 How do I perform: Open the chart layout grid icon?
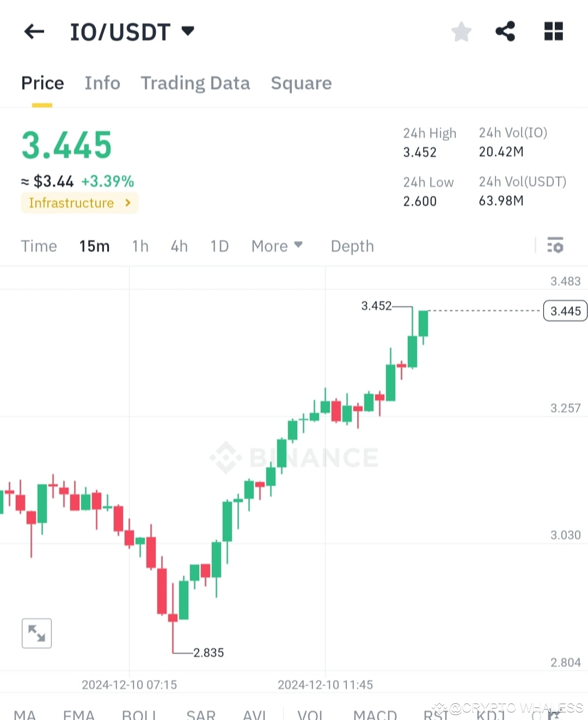[553, 31]
